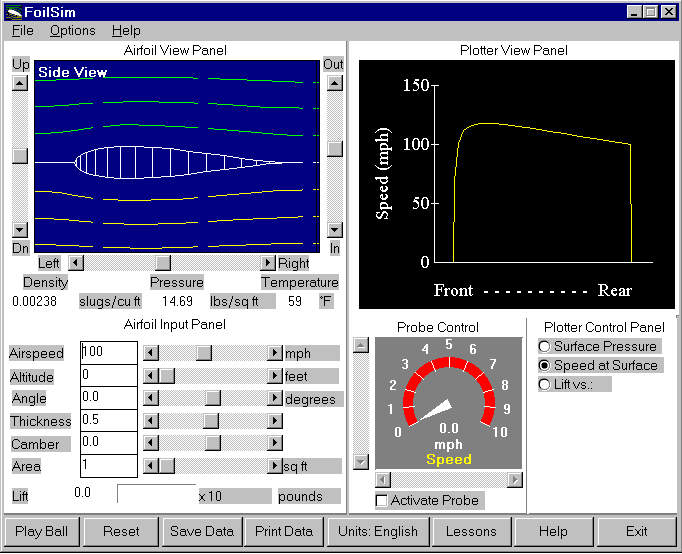682x554 pixels.
Task: Click the Altitude slider left arrow
Action: click(x=150, y=376)
